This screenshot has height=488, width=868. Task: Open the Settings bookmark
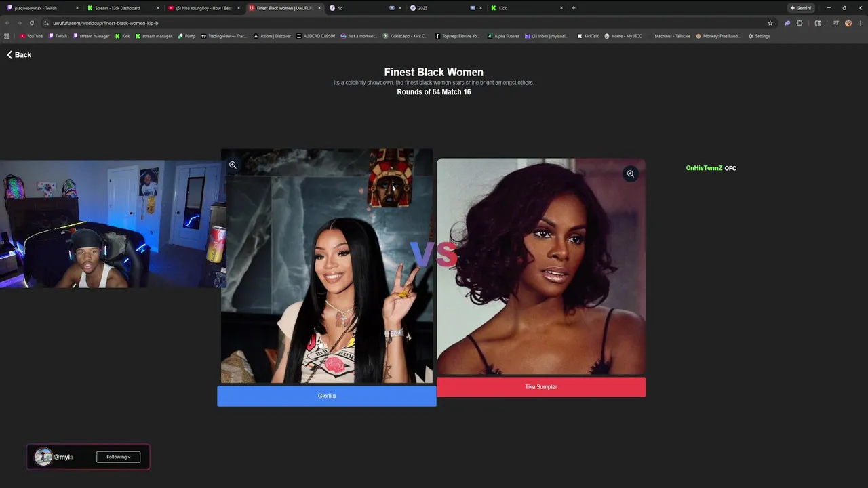pos(759,36)
